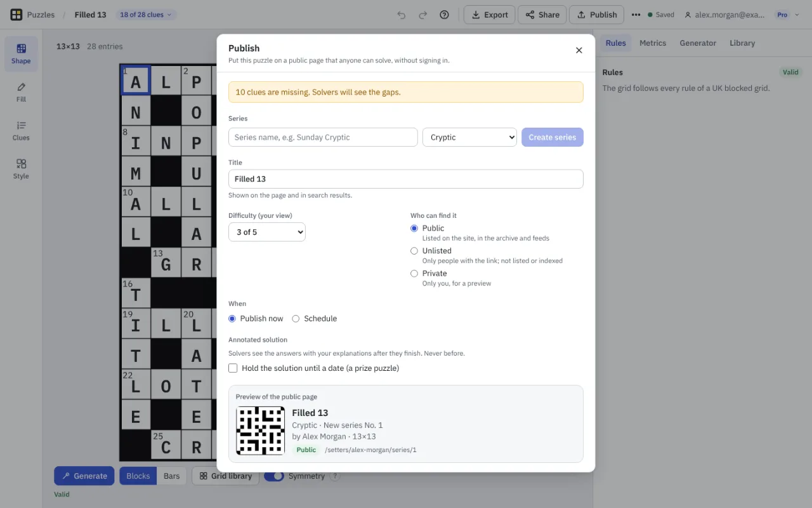This screenshot has height=508, width=812.
Task: Go to Puzzles breadcrumb link
Action: (41, 15)
